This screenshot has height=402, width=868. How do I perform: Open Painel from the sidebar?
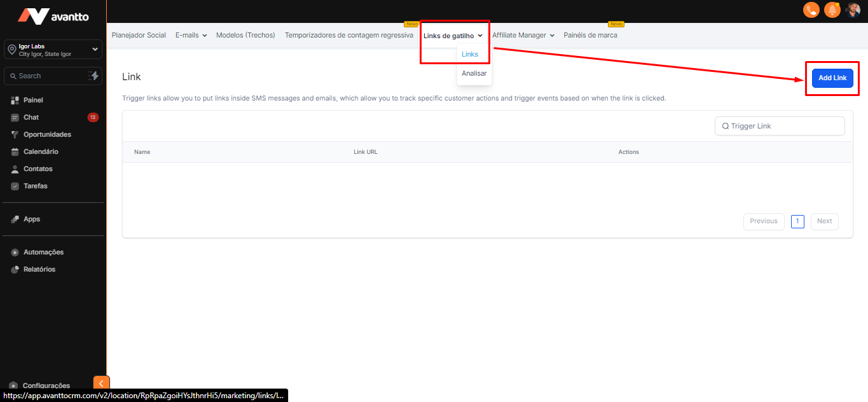(x=33, y=100)
